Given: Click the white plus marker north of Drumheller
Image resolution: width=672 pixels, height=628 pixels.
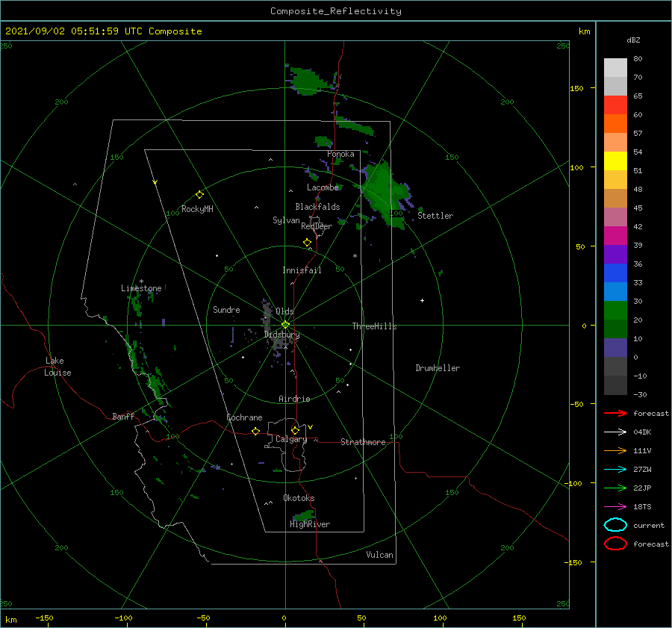Looking at the screenshot, I should pos(422,300).
